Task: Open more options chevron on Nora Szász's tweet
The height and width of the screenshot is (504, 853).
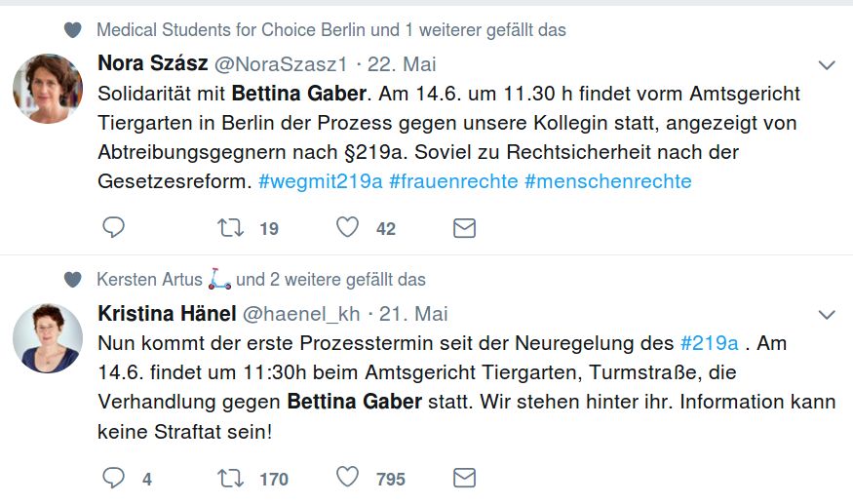Action: pos(827,65)
